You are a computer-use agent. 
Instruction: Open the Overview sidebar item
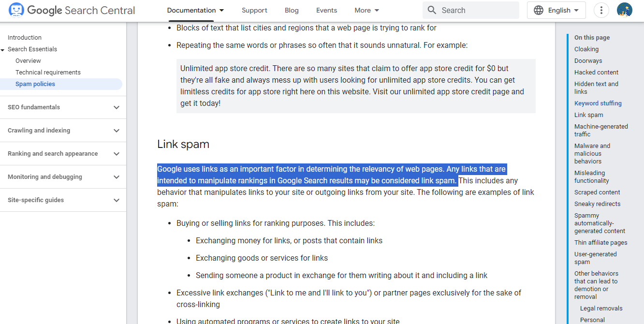coord(28,61)
